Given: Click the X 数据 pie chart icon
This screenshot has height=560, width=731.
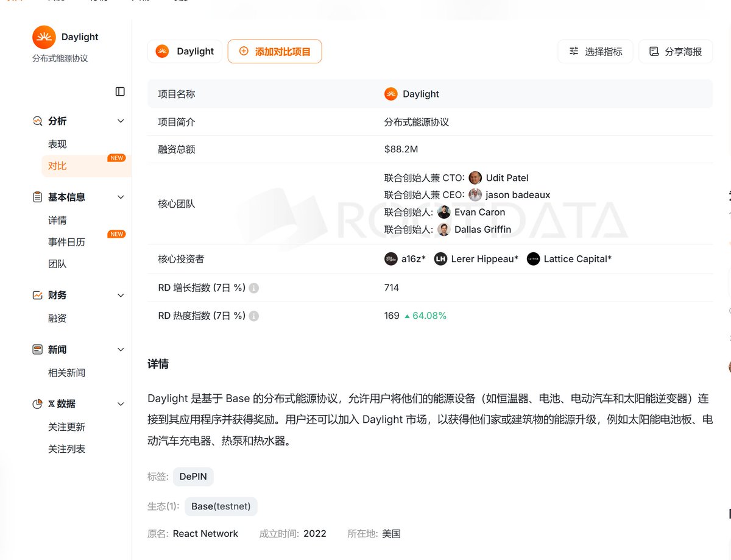Looking at the screenshot, I should (x=38, y=403).
